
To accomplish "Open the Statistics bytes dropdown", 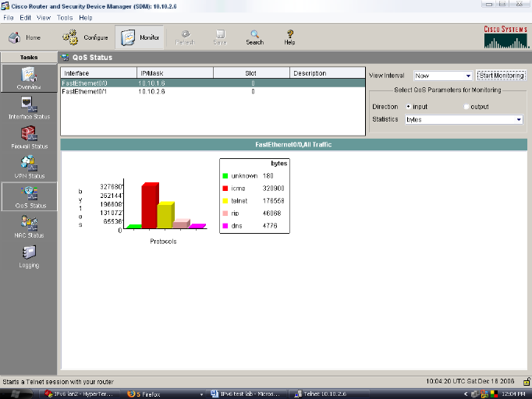I will [519, 120].
